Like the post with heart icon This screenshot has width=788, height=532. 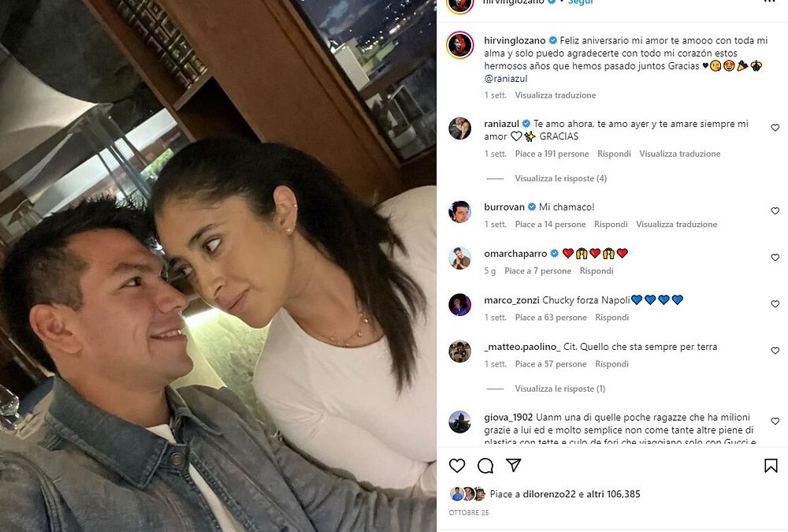pyautogui.click(x=457, y=466)
